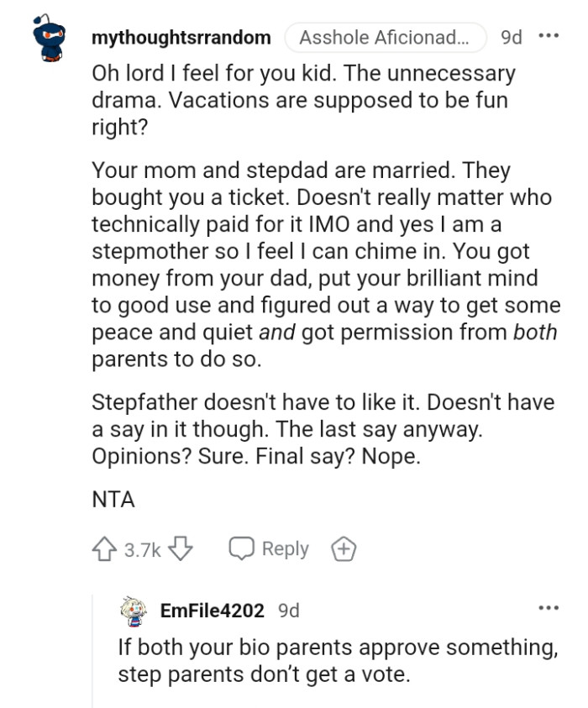Open the overflow menu on mythoughtsrrandom's comment
The height and width of the screenshot is (708, 588).
click(550, 37)
